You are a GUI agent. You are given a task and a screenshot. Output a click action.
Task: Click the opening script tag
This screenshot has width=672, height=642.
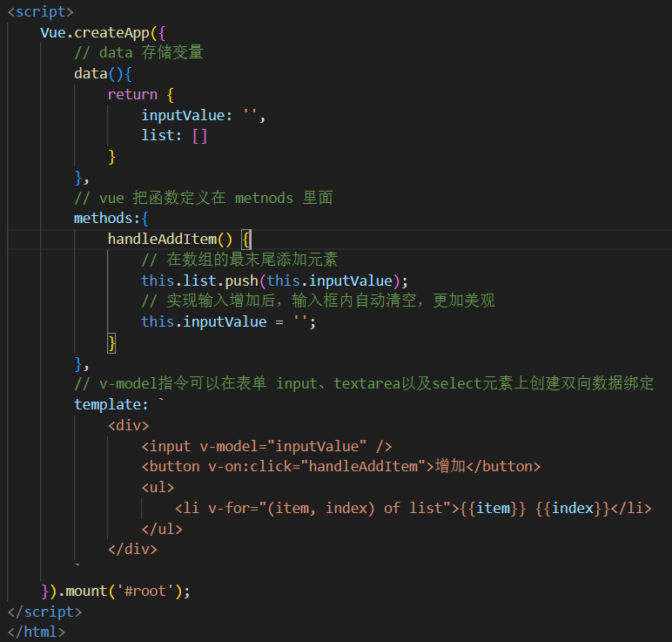coord(41,11)
